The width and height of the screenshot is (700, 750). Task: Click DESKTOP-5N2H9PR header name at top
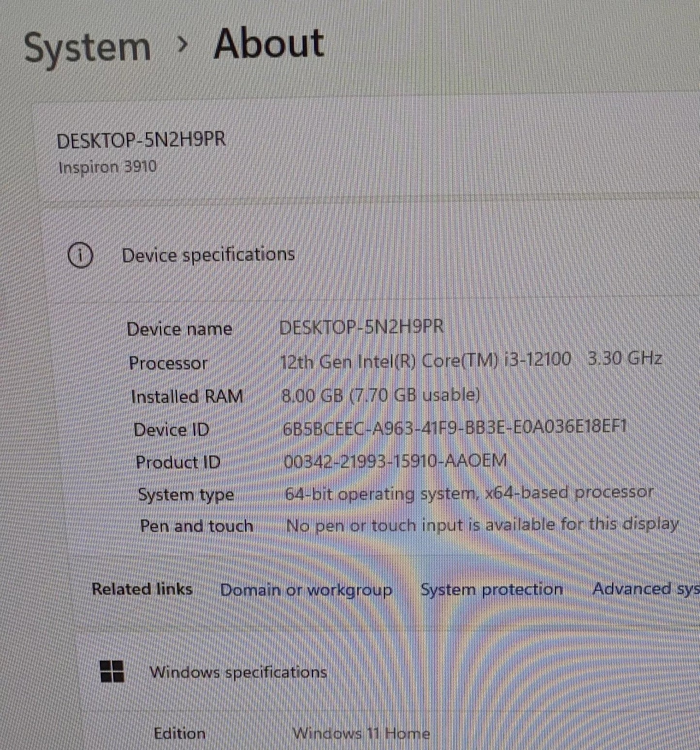(x=141, y=141)
